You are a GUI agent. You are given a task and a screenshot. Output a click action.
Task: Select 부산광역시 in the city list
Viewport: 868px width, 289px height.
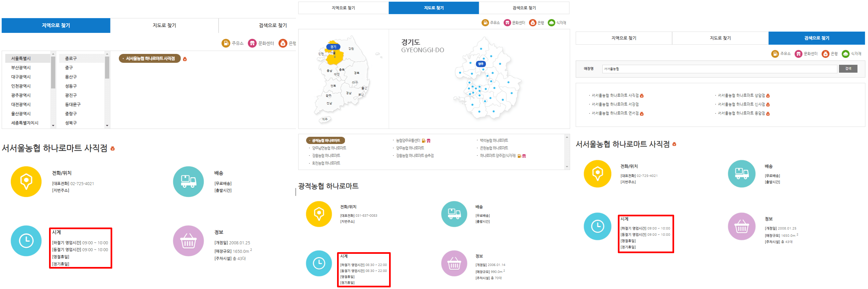[21, 68]
